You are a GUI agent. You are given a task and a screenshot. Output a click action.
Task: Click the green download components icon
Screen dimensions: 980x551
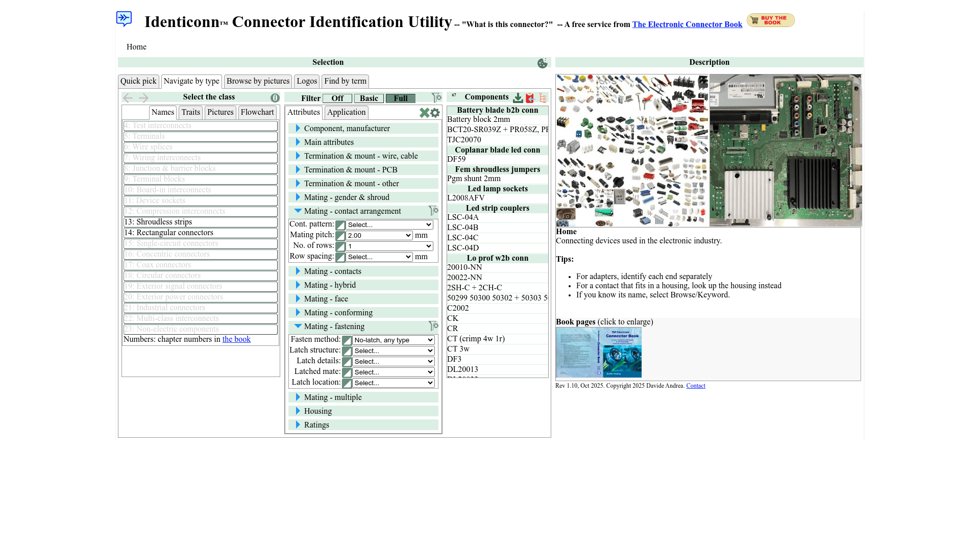518,98
